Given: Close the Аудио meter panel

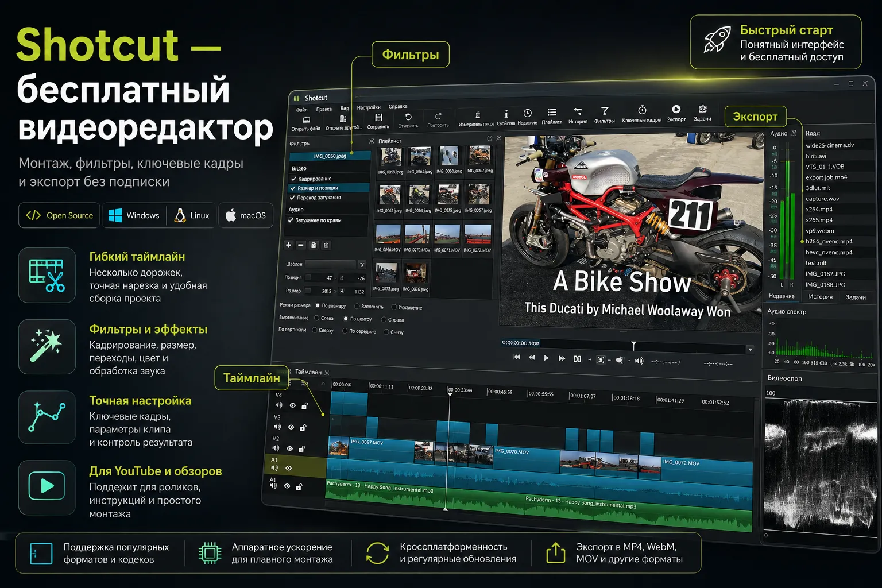Looking at the screenshot, I should 794,133.
